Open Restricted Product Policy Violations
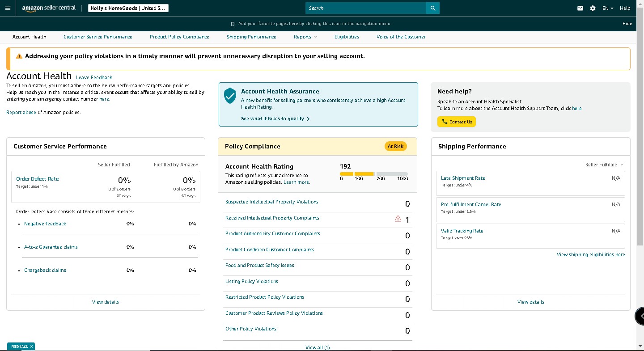 (265, 297)
